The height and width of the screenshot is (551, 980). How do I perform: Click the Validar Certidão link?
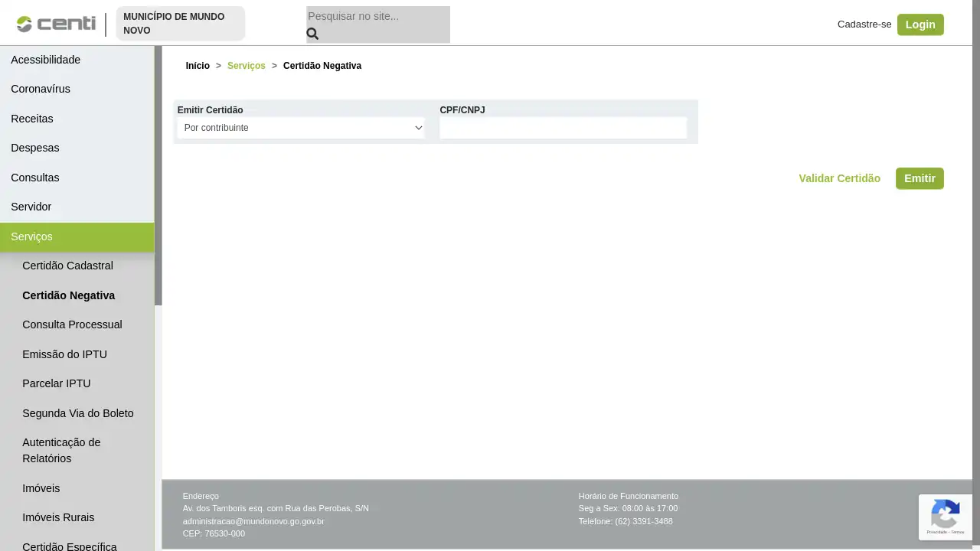pyautogui.click(x=839, y=178)
